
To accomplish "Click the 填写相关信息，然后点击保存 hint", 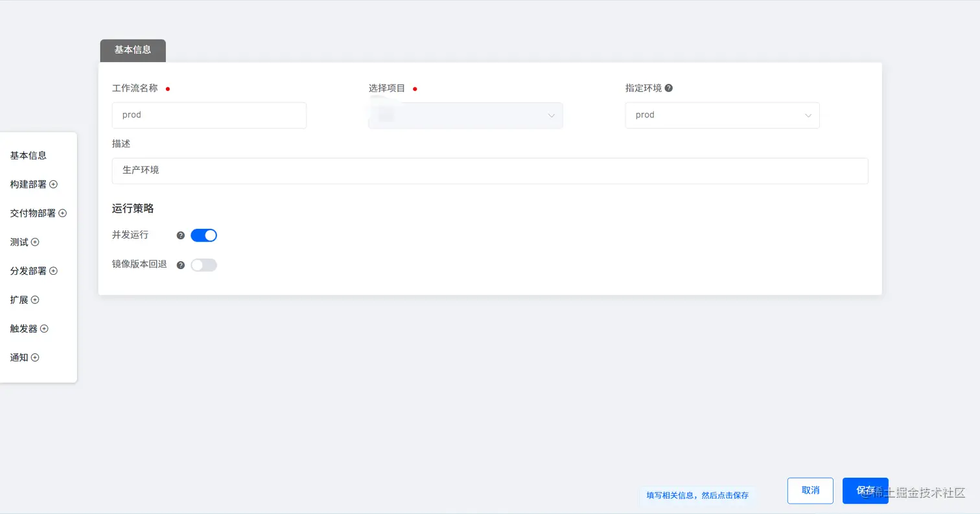I will point(697,495).
